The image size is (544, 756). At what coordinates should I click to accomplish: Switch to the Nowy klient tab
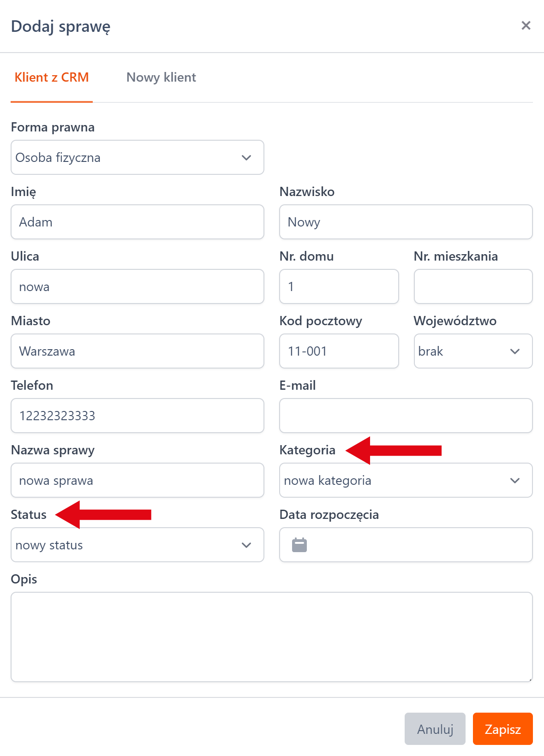coord(161,77)
